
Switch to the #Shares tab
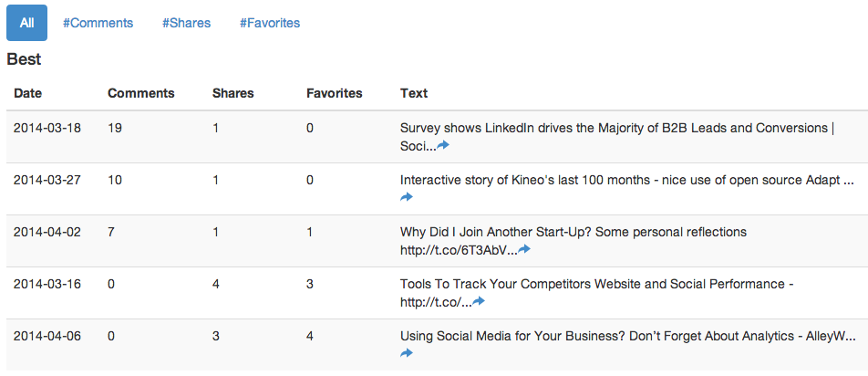tap(187, 23)
